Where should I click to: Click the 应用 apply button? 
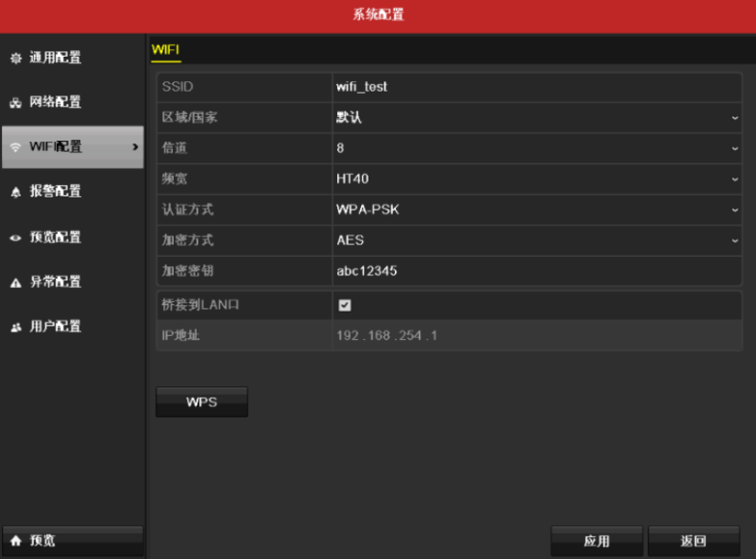point(596,540)
